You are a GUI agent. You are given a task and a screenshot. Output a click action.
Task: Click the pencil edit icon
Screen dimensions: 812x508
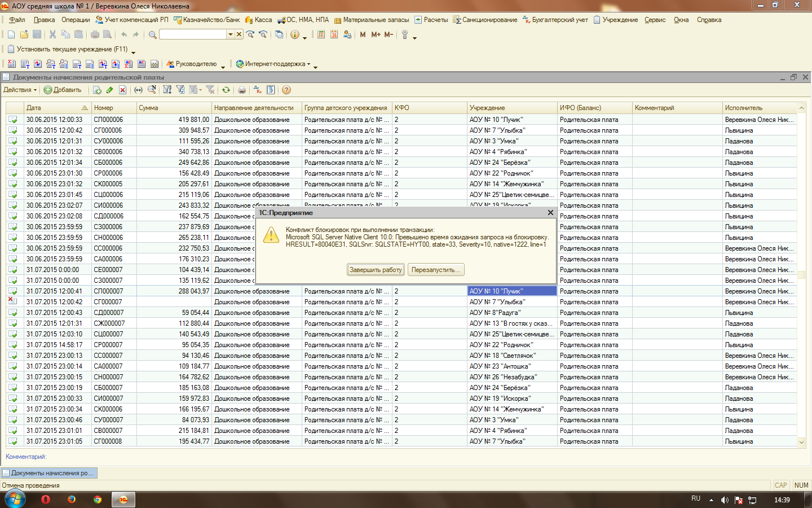(x=110, y=90)
